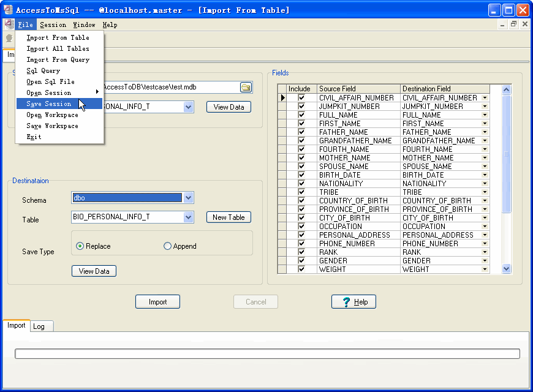The image size is (533, 392).
Task: Click the row selector for CIVIL_AFFAIR_NUMBER
Action: (282, 98)
